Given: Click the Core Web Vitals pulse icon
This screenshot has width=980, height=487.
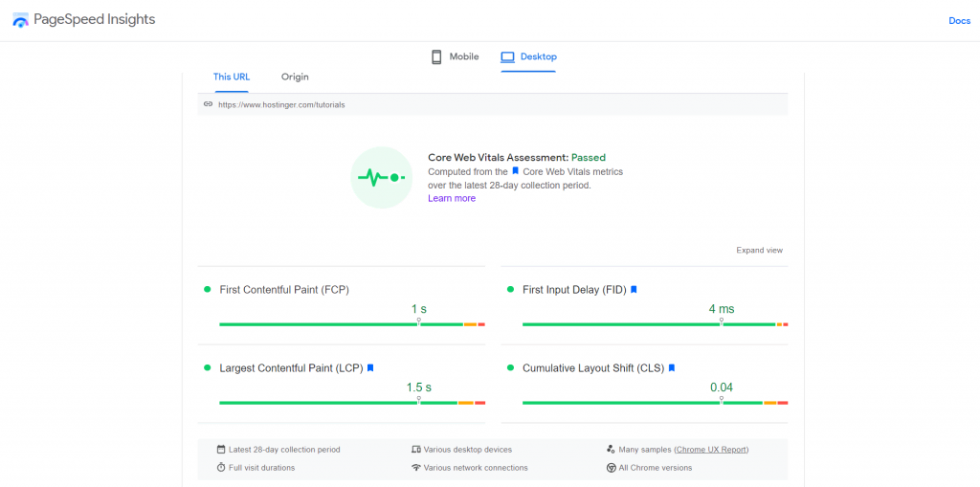Looking at the screenshot, I should (x=381, y=177).
